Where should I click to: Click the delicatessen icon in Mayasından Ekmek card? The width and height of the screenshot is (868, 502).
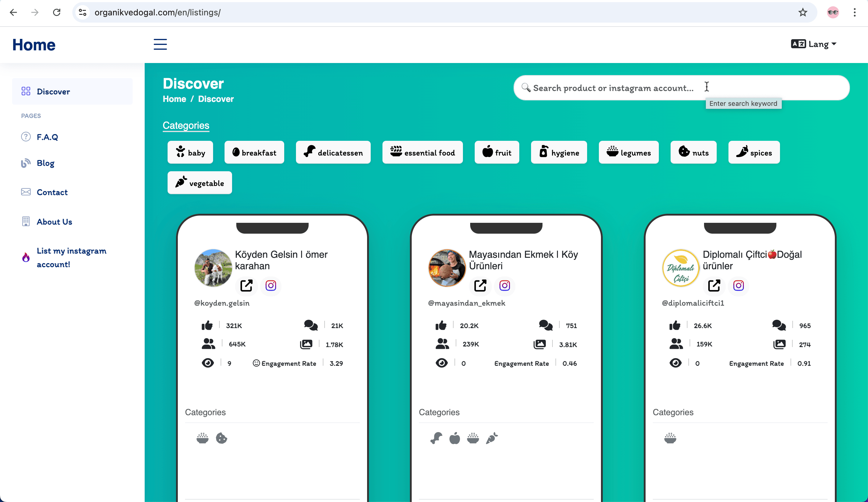click(436, 438)
